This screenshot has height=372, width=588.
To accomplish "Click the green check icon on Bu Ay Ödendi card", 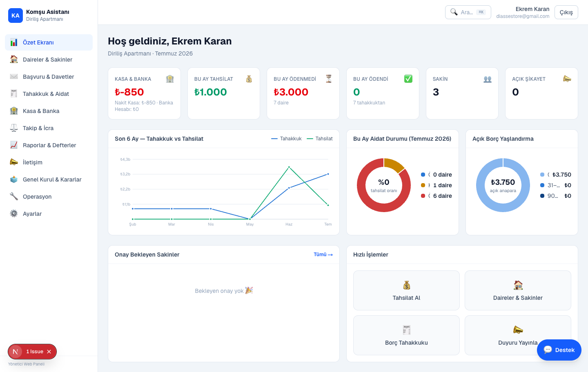I will (408, 79).
